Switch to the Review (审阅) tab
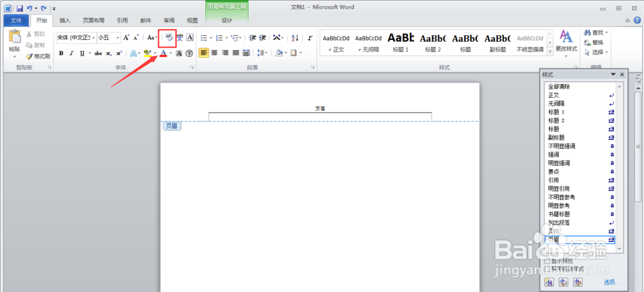The width and height of the screenshot is (644, 292). (x=169, y=21)
